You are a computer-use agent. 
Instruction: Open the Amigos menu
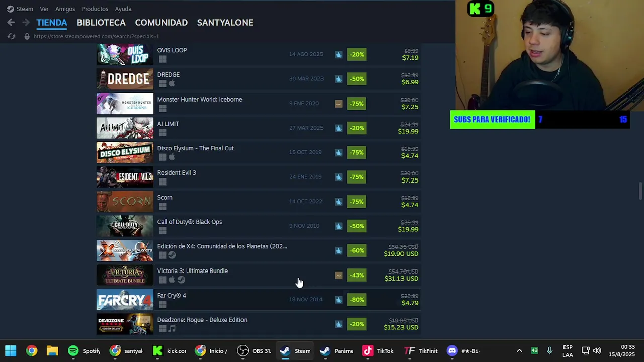[x=65, y=9]
